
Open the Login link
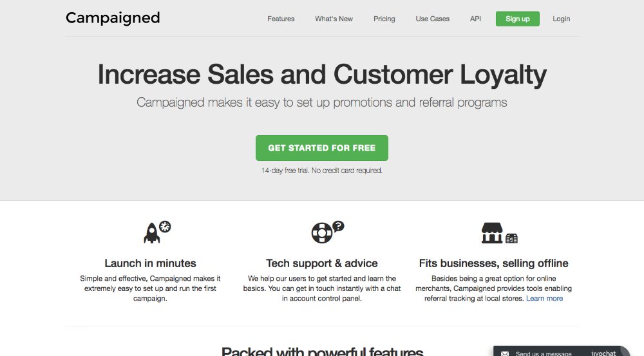point(561,19)
